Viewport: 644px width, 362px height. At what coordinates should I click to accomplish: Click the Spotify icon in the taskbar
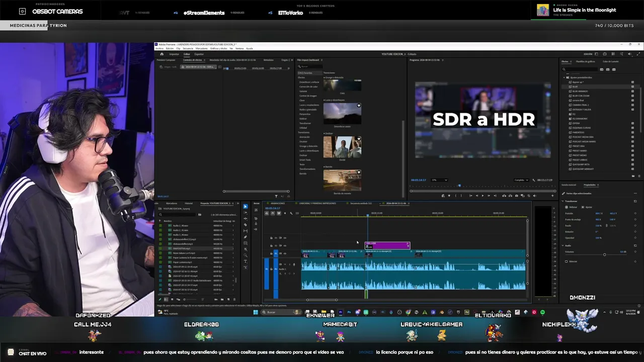[x=542, y=312]
